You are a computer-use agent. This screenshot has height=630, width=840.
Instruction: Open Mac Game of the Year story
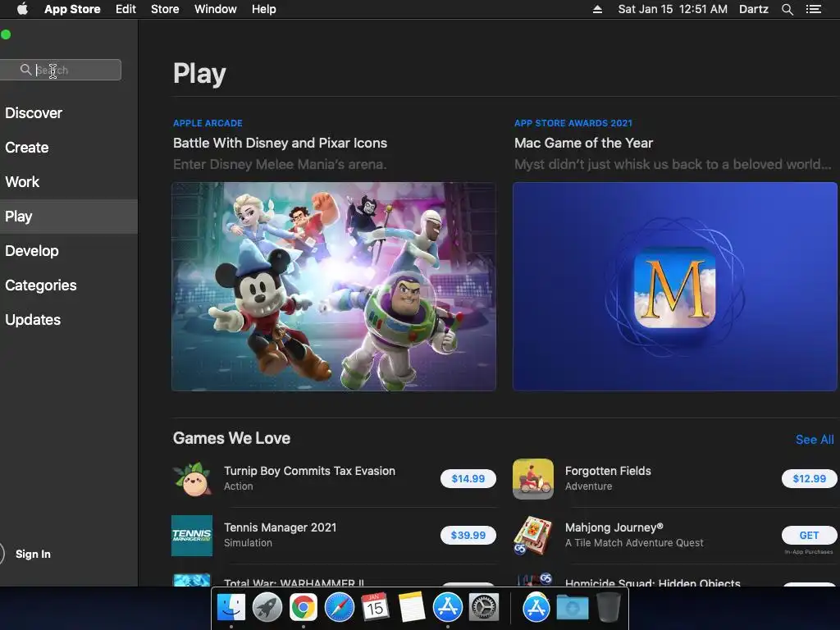coord(583,143)
